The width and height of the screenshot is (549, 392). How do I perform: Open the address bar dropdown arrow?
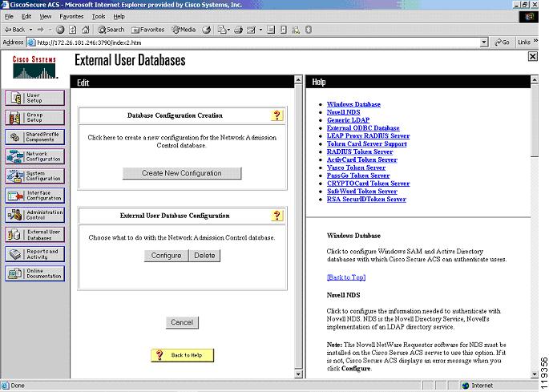pos(484,42)
